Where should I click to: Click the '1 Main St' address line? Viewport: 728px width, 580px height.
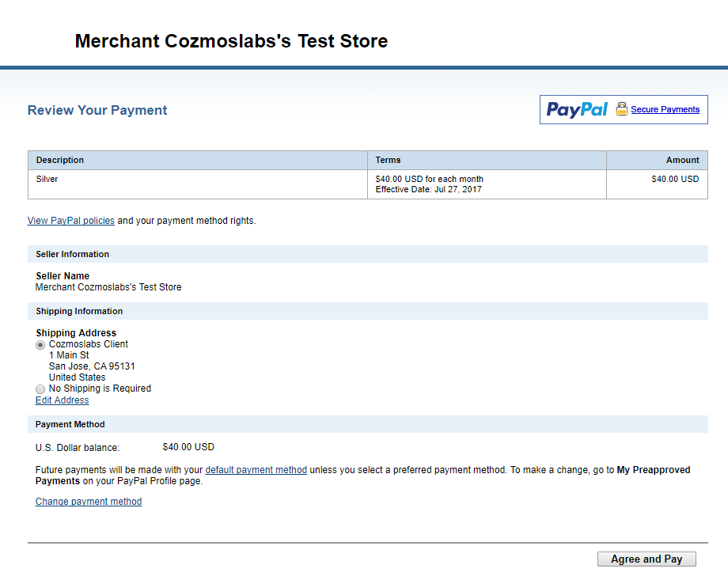tap(69, 355)
